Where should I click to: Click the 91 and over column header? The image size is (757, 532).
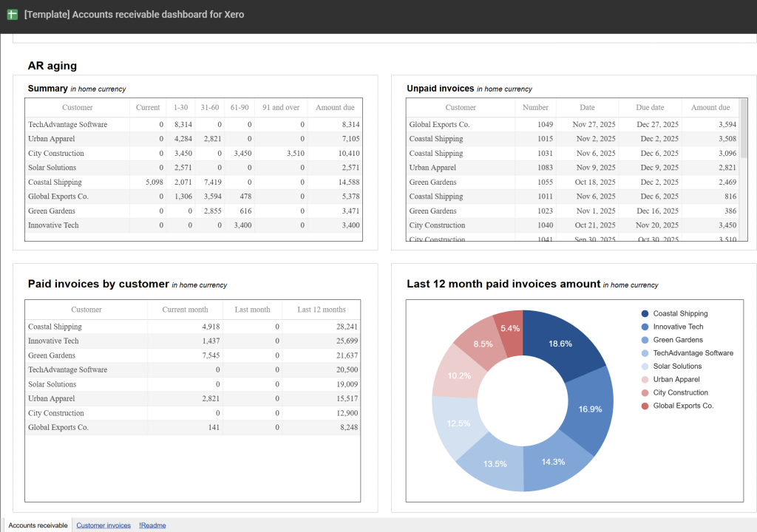pyautogui.click(x=281, y=108)
